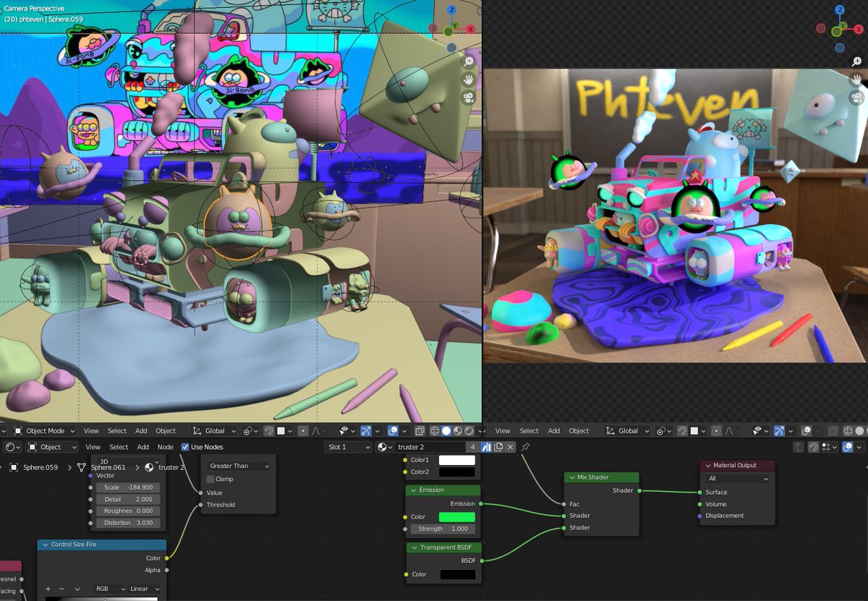The image size is (868, 601).
Task: Open the RGB color mode dropdown
Action: 110,589
